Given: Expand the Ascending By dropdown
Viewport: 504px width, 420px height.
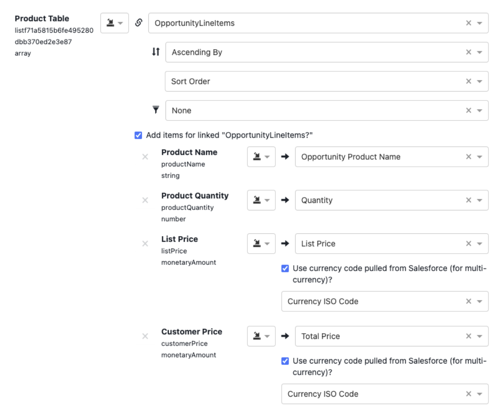Looking at the screenshot, I should [x=479, y=52].
